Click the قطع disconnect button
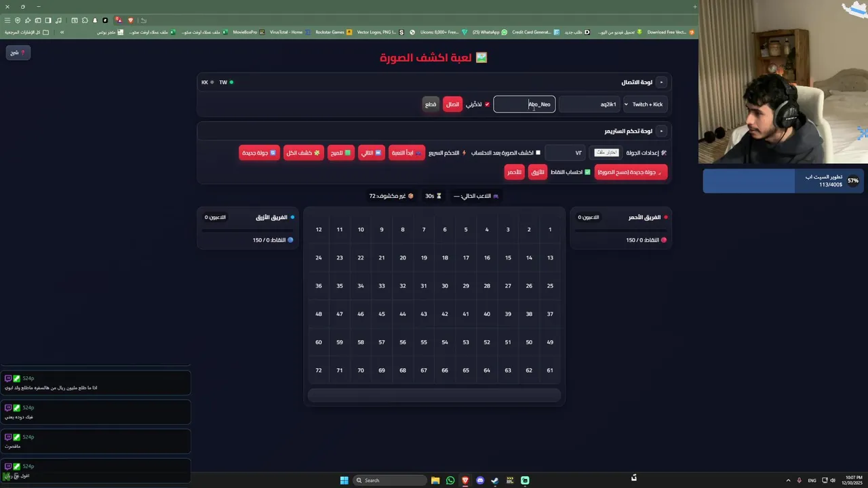The image size is (868, 488). pyautogui.click(x=431, y=104)
